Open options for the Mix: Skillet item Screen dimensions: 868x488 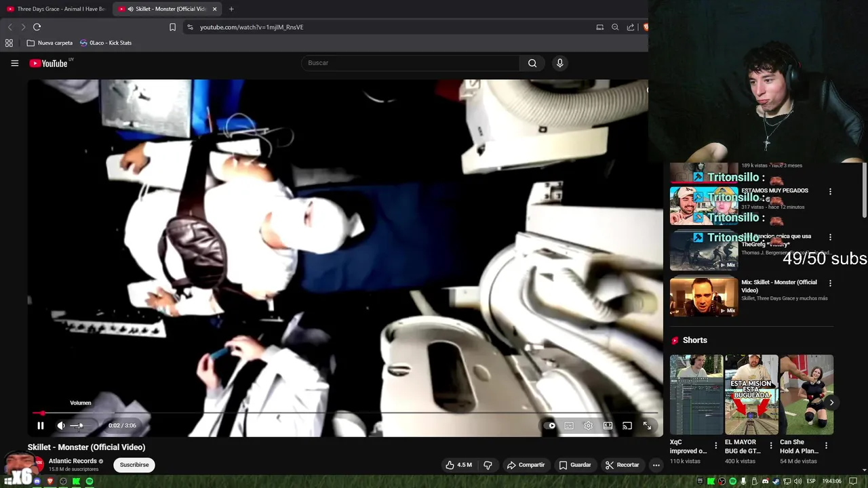click(830, 283)
